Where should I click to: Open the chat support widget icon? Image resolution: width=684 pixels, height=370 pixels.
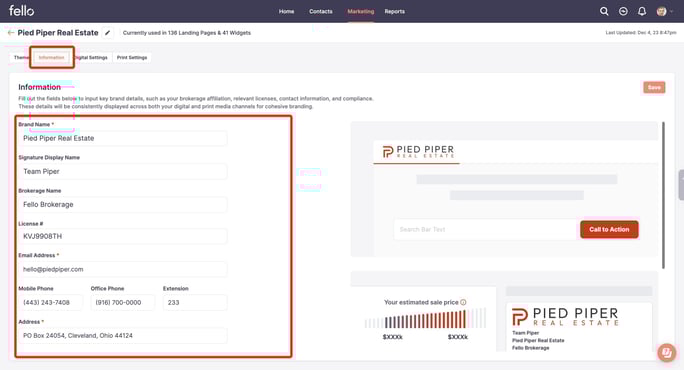(x=667, y=352)
